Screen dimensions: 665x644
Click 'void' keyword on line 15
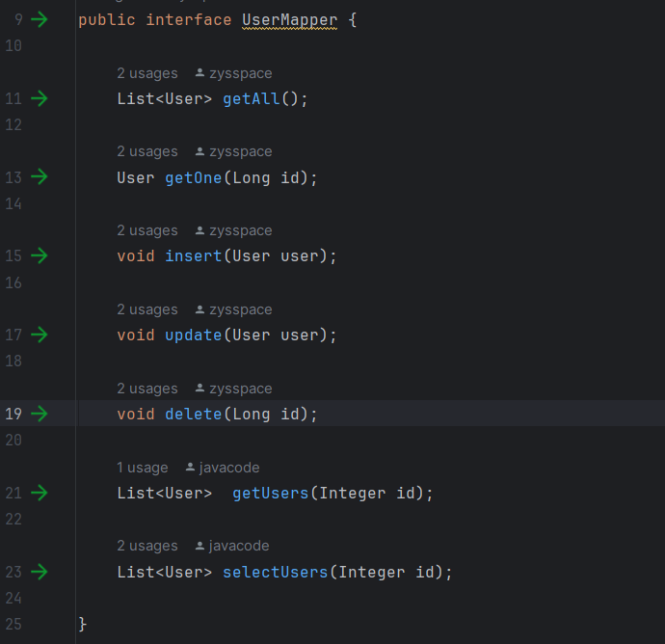point(136,256)
